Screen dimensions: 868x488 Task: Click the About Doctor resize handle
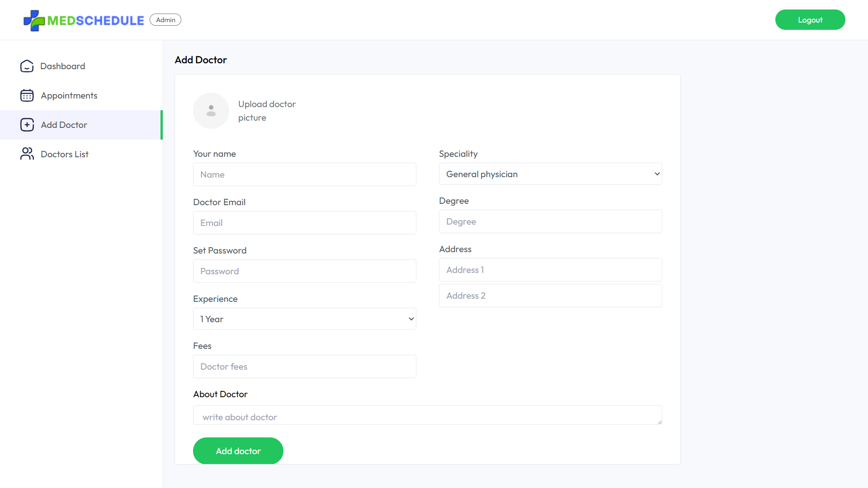660,422
